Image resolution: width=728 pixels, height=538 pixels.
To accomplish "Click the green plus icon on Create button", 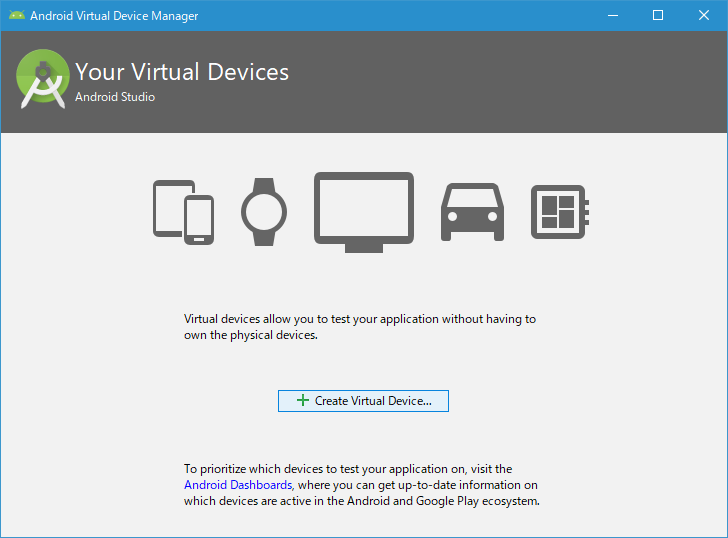I will pos(303,400).
